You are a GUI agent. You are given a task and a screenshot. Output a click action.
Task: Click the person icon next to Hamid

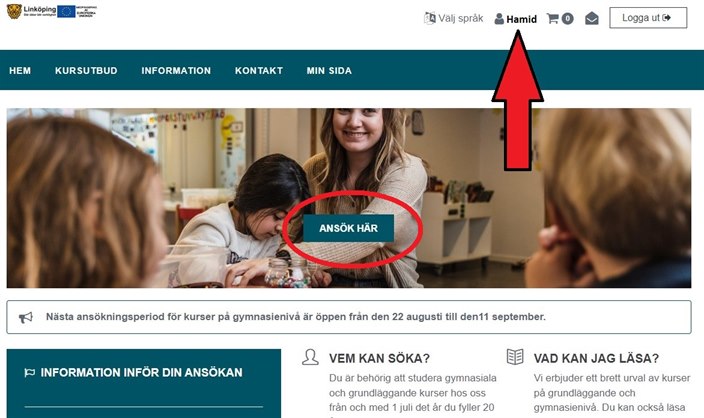pyautogui.click(x=499, y=19)
